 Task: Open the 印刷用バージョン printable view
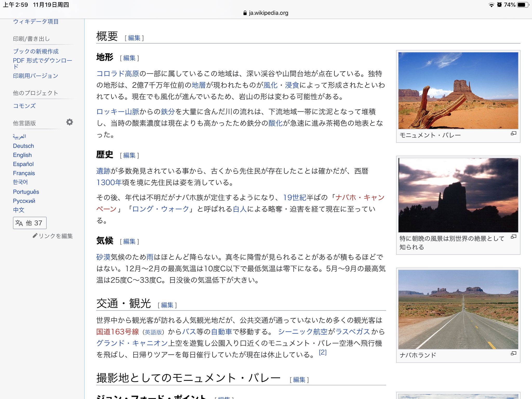[x=35, y=76]
